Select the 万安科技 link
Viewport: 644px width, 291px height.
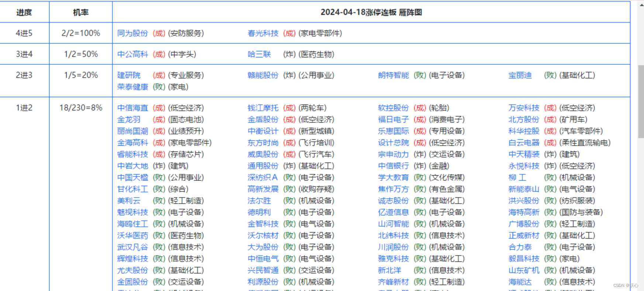point(524,108)
